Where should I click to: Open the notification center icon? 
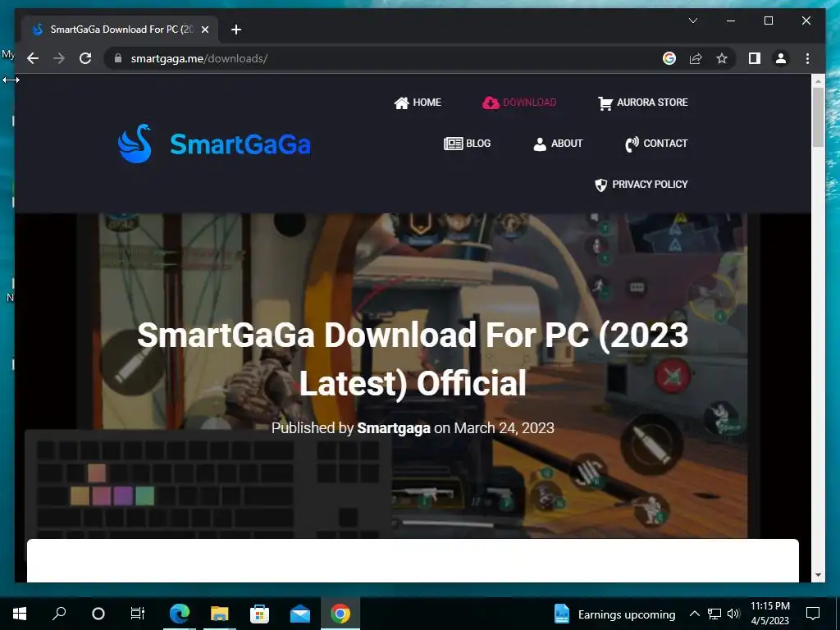[813, 614]
